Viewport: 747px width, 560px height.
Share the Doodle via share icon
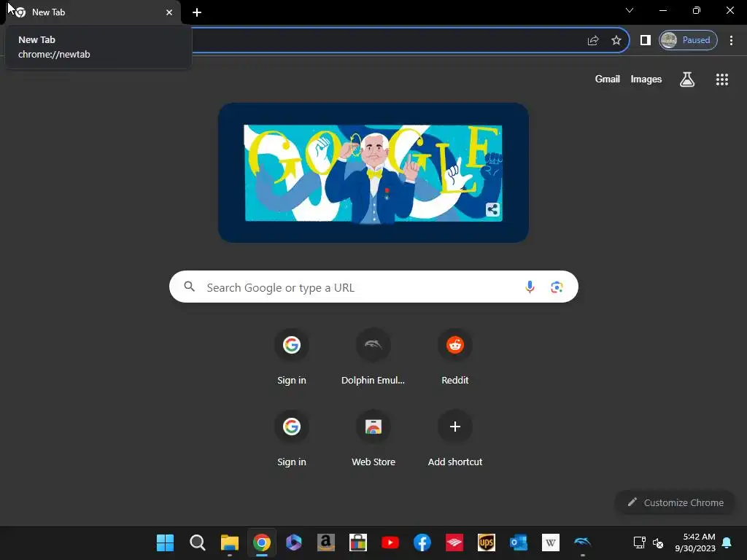tap(492, 209)
